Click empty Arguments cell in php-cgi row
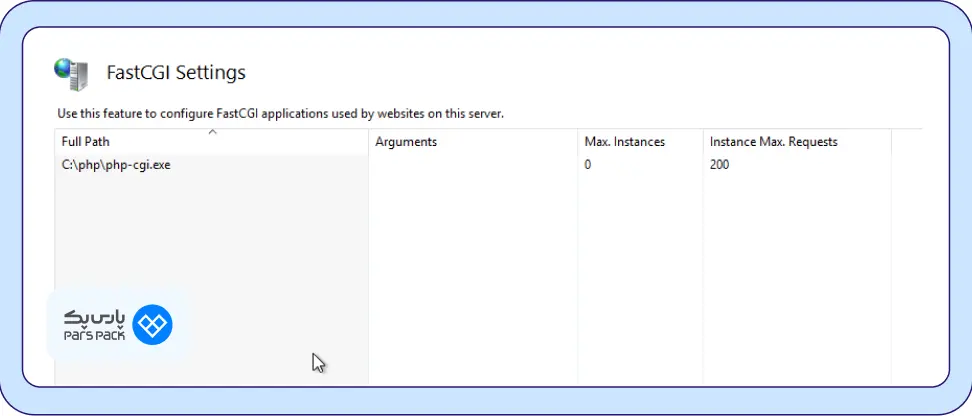Viewport: 972px width, 416px height. [472, 165]
